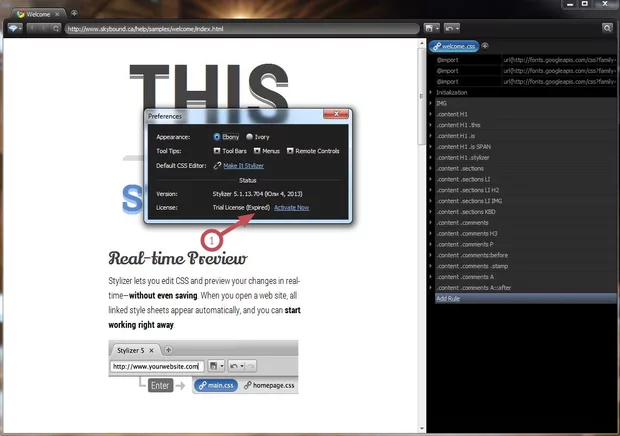
Task: Go back with the browser back arrow
Action: [x=32, y=28]
